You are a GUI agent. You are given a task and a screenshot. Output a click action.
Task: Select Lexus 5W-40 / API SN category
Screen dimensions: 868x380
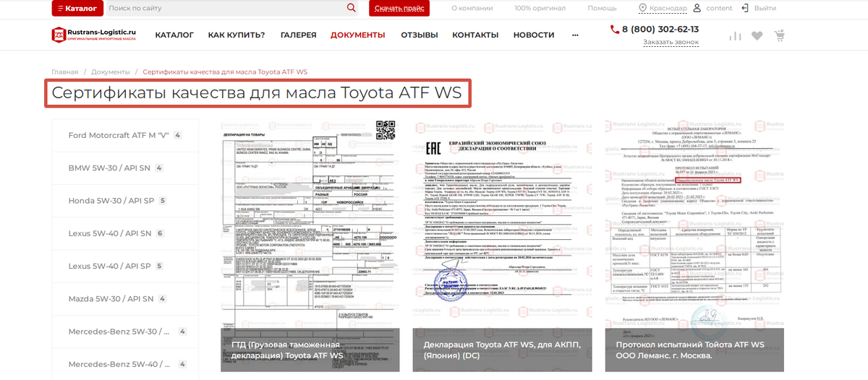pos(125,233)
